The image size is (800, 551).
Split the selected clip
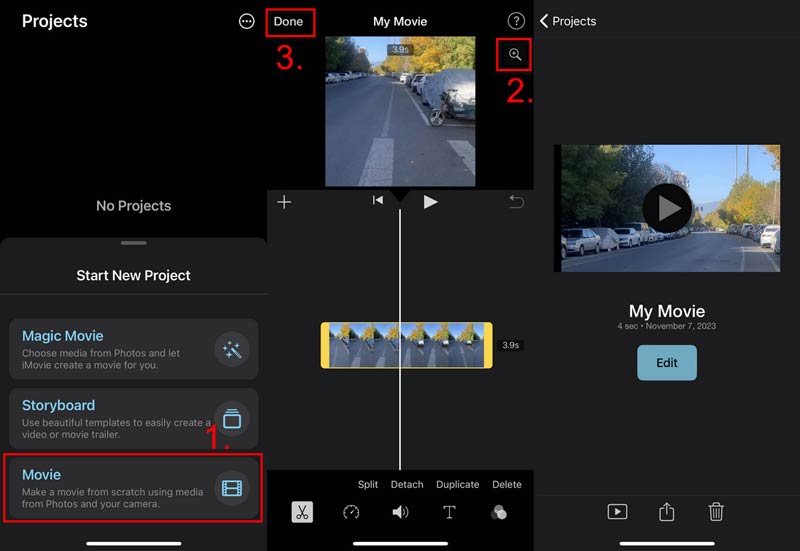pos(367,484)
